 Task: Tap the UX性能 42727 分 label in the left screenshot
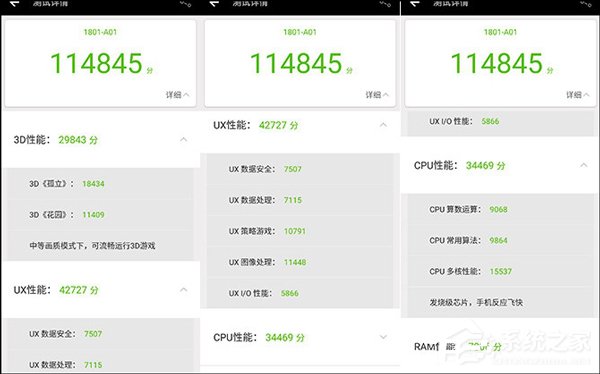(x=56, y=290)
